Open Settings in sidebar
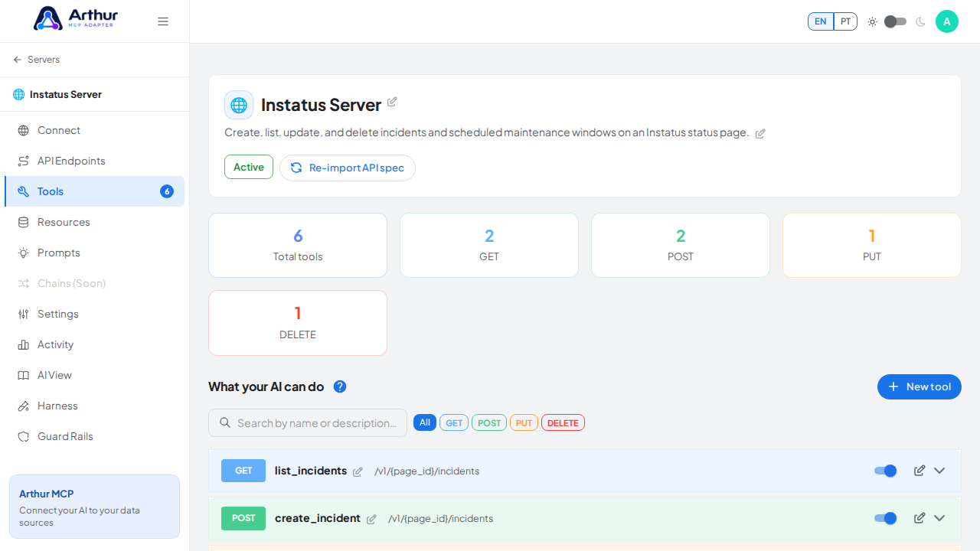Image resolution: width=980 pixels, height=551 pixels. point(94,314)
